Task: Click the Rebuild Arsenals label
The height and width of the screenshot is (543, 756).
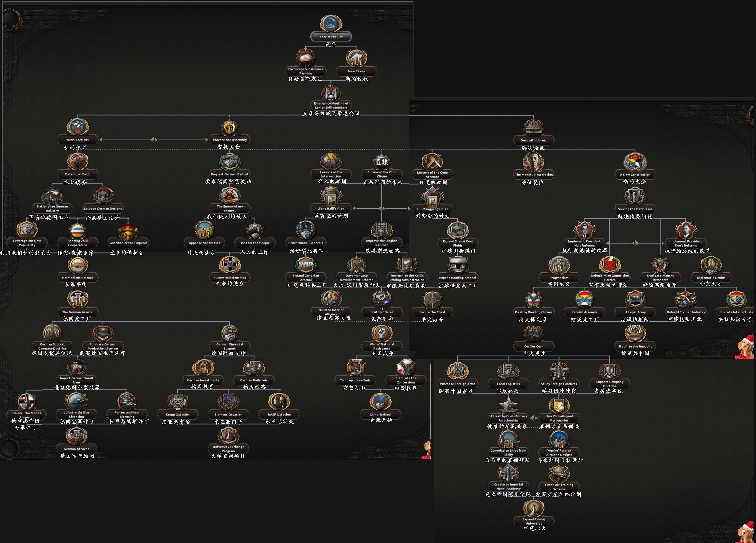Action: (x=584, y=312)
